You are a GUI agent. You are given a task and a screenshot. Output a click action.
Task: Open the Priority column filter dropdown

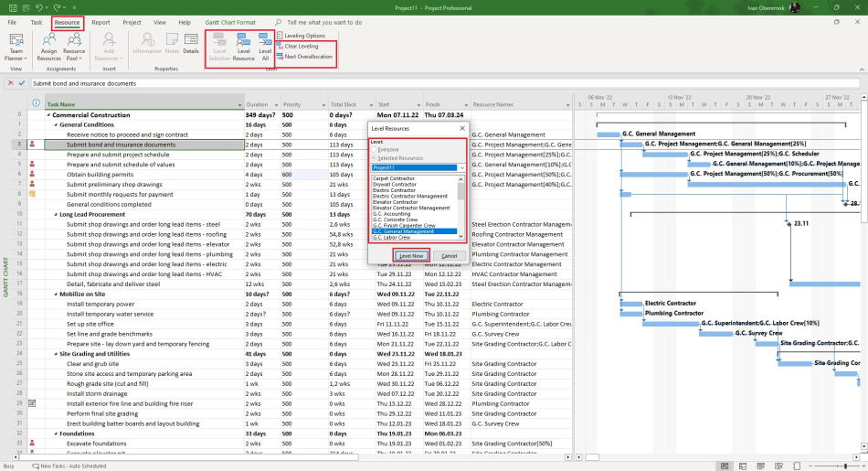[x=323, y=105]
